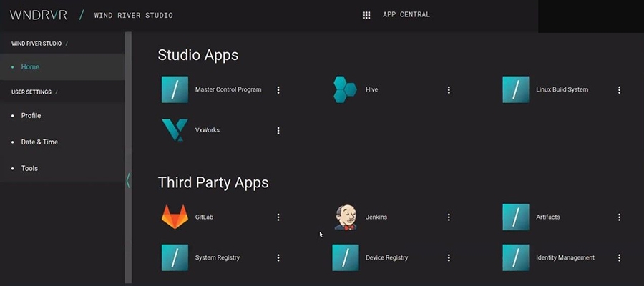Viewport: 644px width, 286px height.
Task: Click the Identity Management label
Action: [x=565, y=257]
